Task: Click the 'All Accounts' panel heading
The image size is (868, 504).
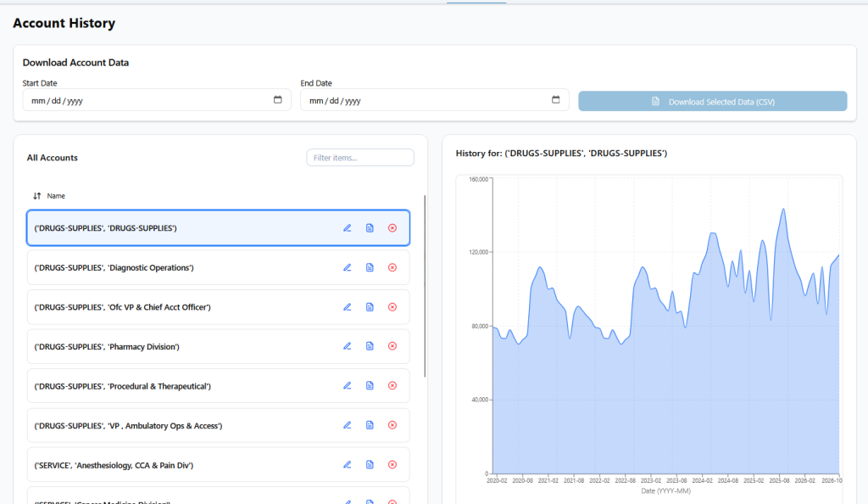Action: (x=53, y=158)
